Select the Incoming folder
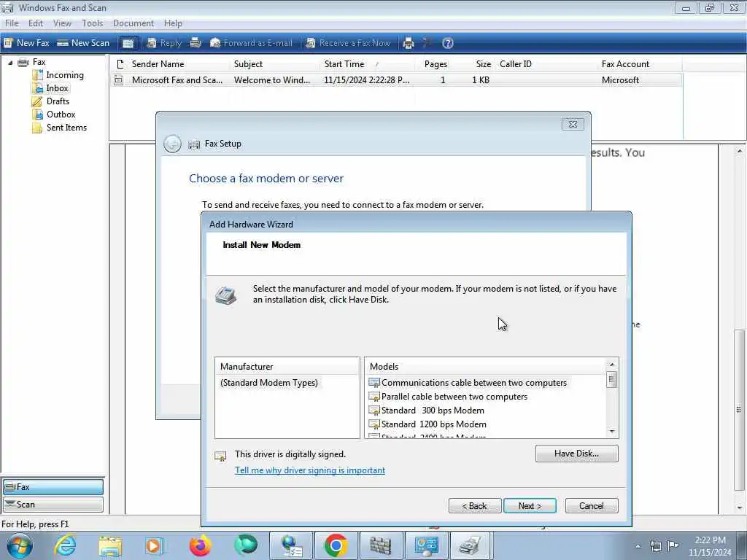This screenshot has width=747, height=560. [65, 75]
